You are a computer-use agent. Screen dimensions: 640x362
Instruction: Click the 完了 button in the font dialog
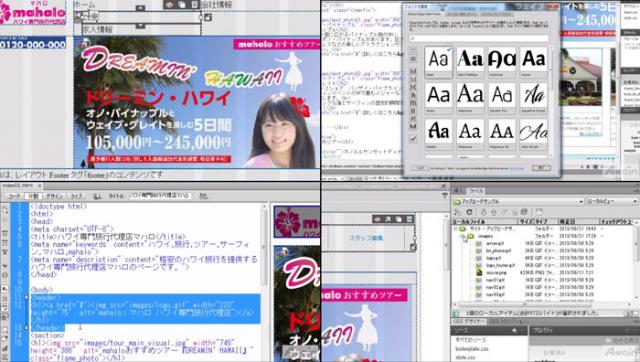point(541,168)
